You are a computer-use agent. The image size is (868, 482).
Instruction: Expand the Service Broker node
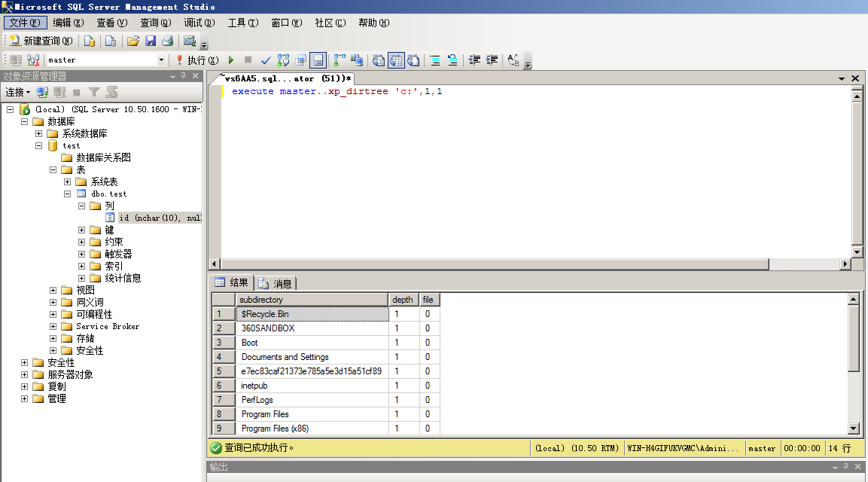point(53,326)
